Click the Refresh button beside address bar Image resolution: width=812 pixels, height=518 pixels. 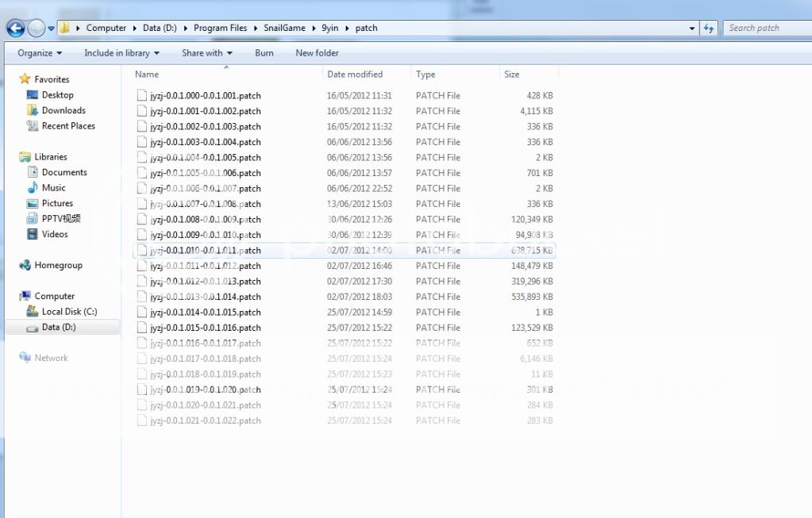(709, 29)
